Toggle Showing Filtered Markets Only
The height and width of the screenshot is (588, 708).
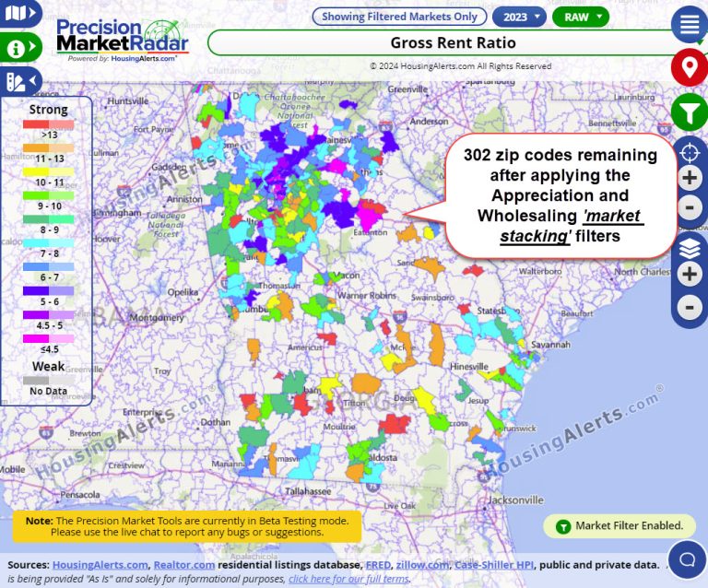click(x=399, y=17)
